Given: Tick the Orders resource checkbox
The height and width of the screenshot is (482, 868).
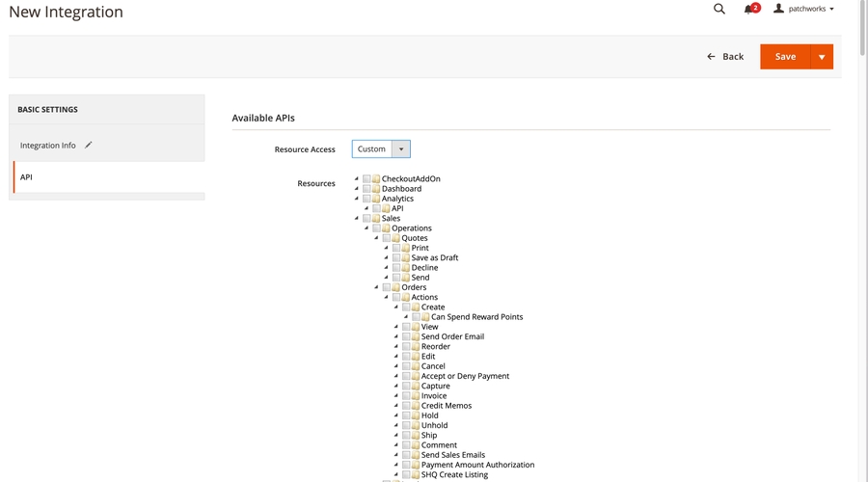Looking at the screenshot, I should point(386,287).
